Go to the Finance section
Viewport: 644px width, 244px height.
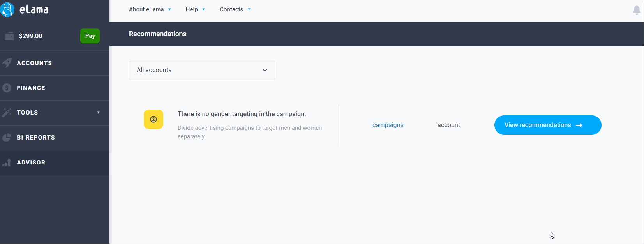point(55,88)
